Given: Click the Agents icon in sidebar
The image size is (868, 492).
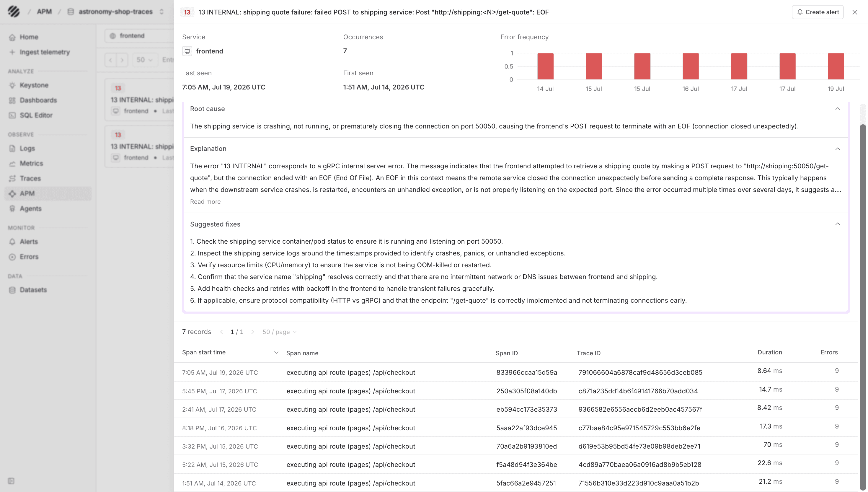Looking at the screenshot, I should click(12, 208).
